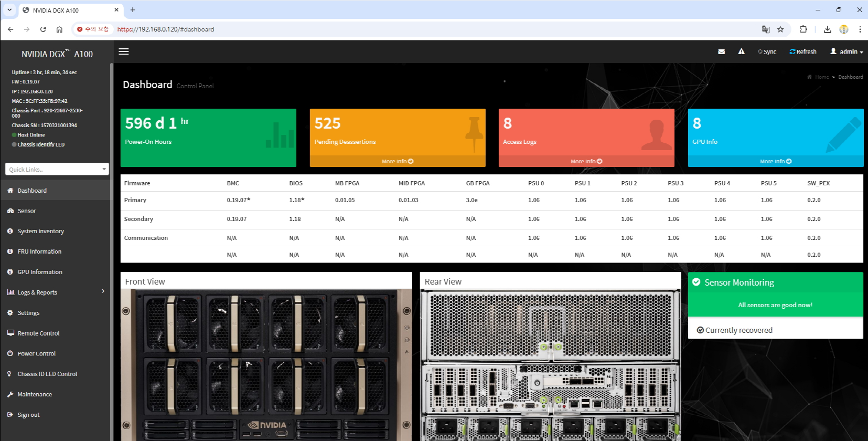Click the Refresh button
The height and width of the screenshot is (441, 868).
pyautogui.click(x=803, y=51)
